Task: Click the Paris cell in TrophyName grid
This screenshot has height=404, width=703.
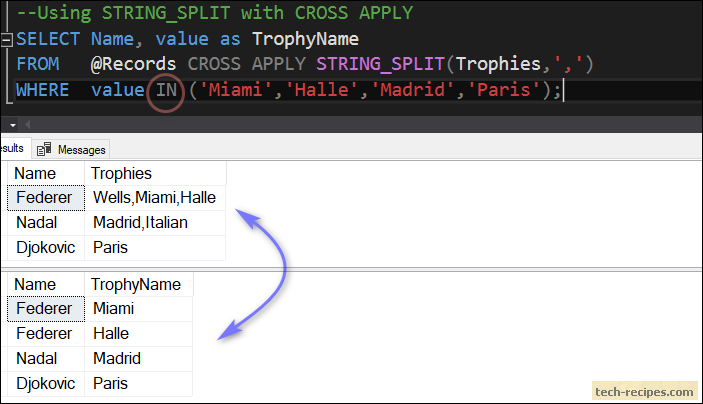Action: tap(139, 384)
